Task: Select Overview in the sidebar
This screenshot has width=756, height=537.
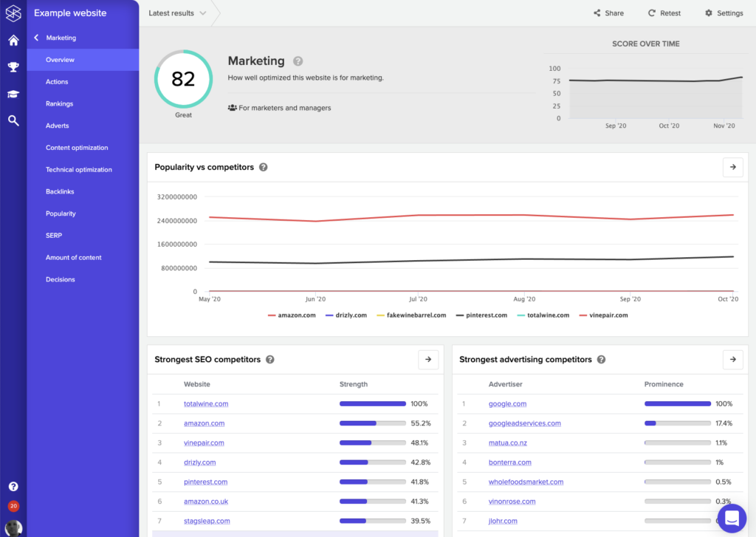Action: coord(83,60)
